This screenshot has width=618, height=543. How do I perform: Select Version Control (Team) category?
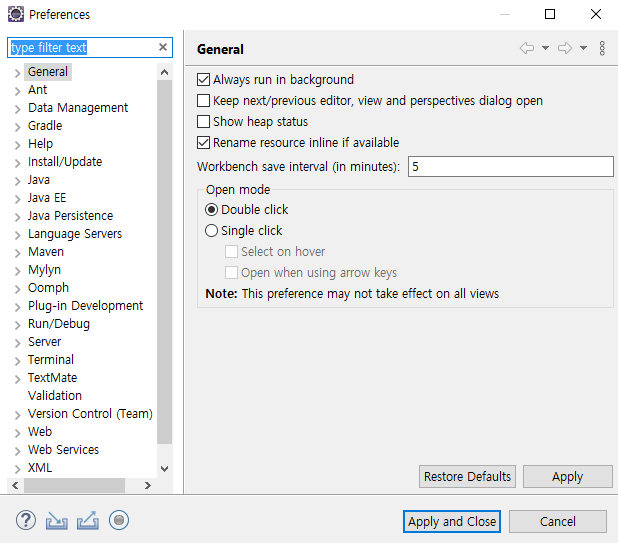[90, 414]
